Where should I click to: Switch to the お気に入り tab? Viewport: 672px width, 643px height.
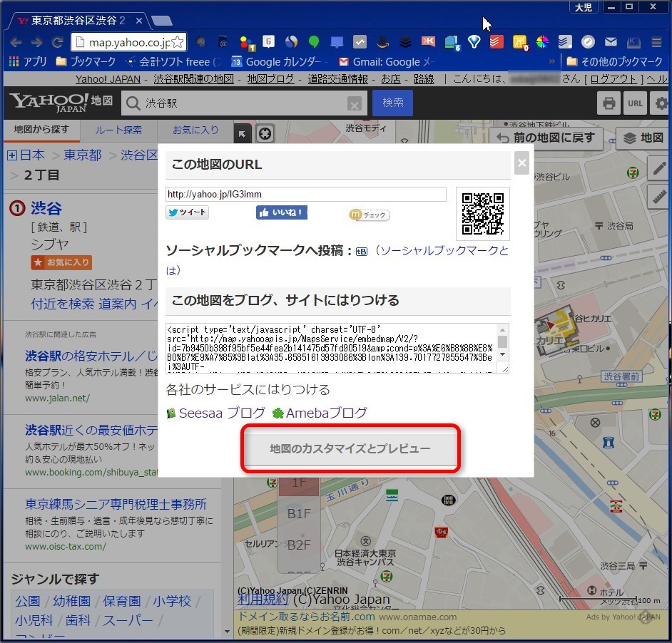point(195,130)
